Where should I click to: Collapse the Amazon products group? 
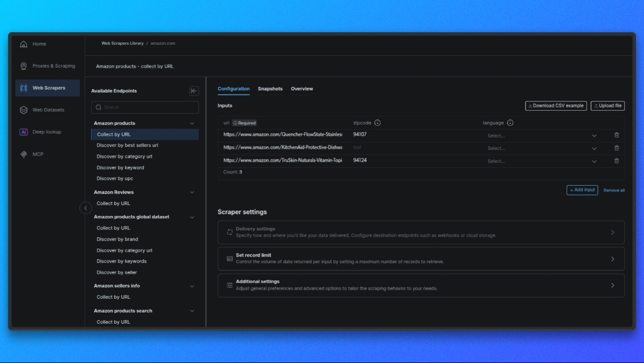point(192,124)
